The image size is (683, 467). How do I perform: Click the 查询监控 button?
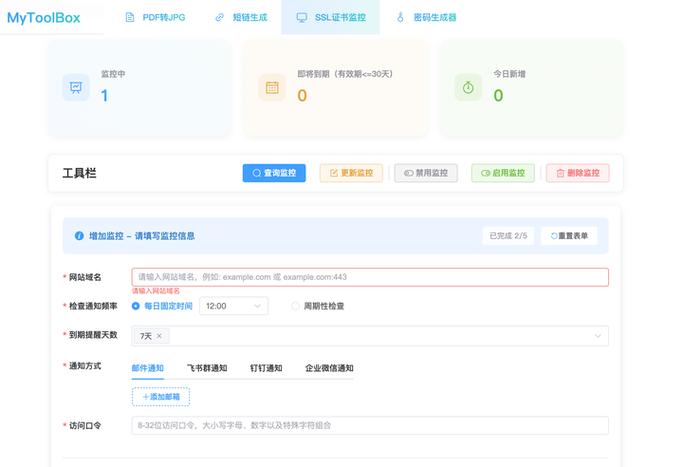click(274, 173)
